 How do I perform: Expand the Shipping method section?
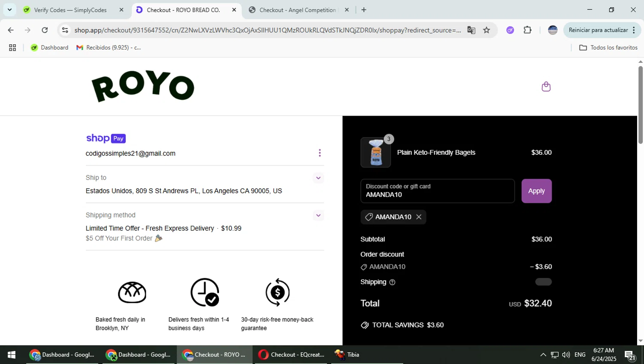318,215
